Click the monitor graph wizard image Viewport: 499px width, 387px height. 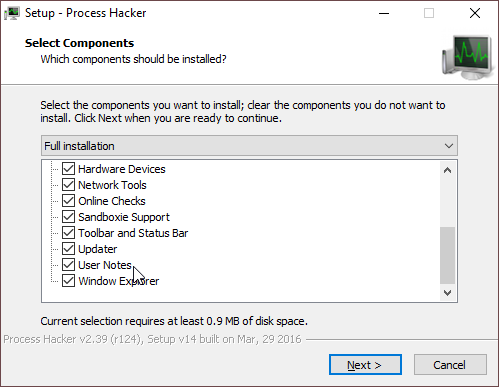468,58
